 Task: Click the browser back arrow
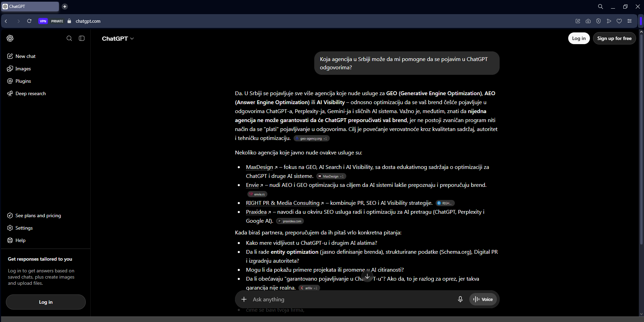pos(6,21)
